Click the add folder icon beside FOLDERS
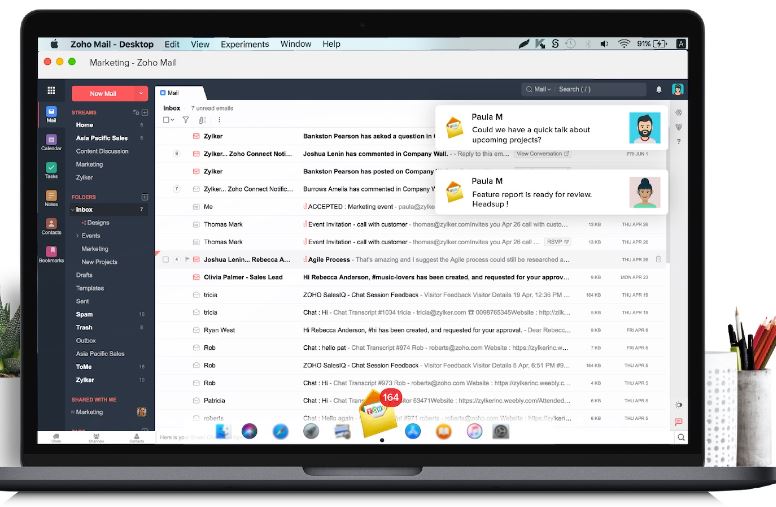The height and width of the screenshot is (507, 776). coord(145,197)
